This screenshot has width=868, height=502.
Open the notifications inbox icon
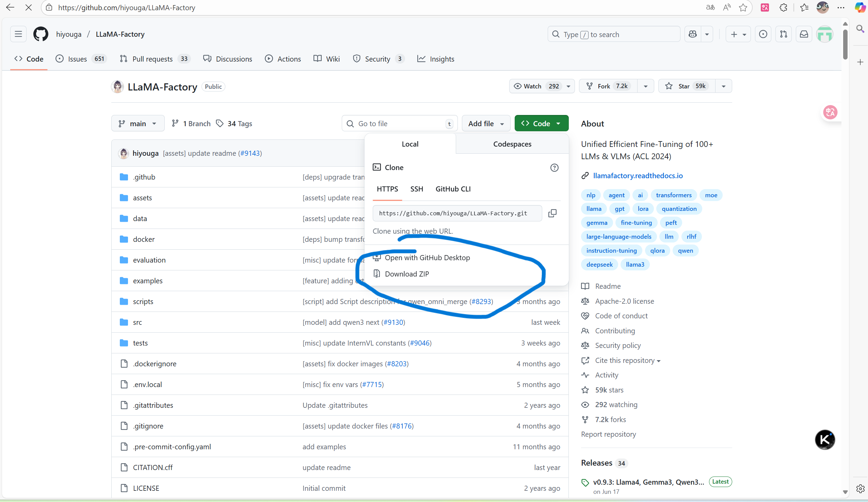pyautogui.click(x=804, y=34)
